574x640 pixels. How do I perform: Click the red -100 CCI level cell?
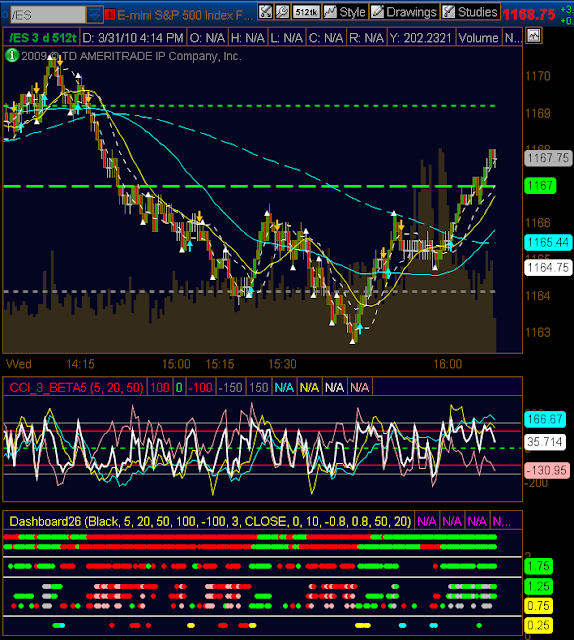pyautogui.click(x=200, y=387)
